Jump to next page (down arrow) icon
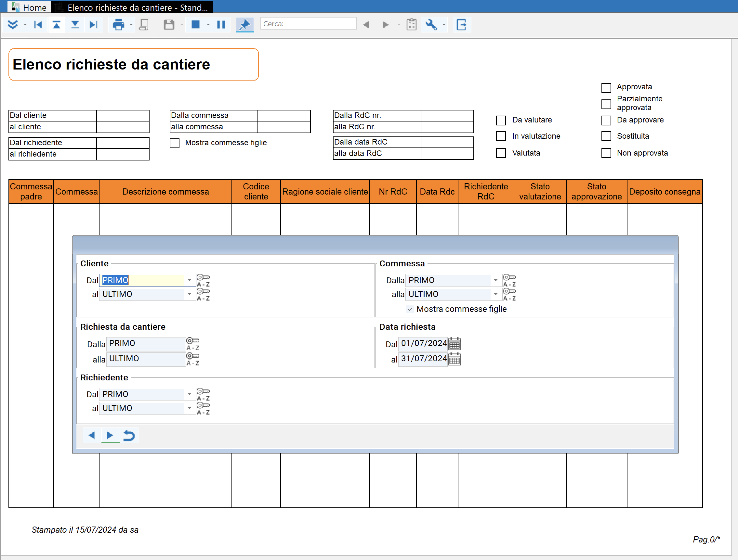 pyautogui.click(x=75, y=25)
